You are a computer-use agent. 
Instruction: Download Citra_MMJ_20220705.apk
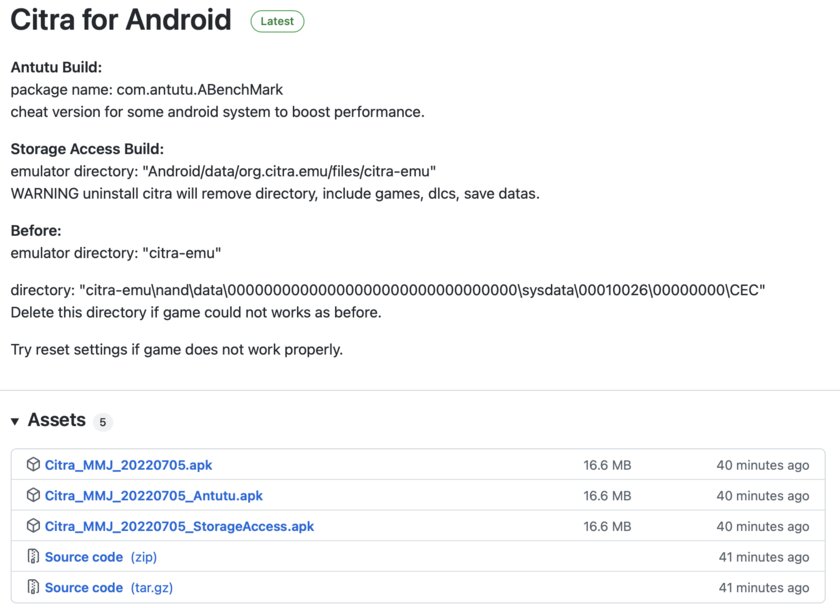tap(128, 465)
